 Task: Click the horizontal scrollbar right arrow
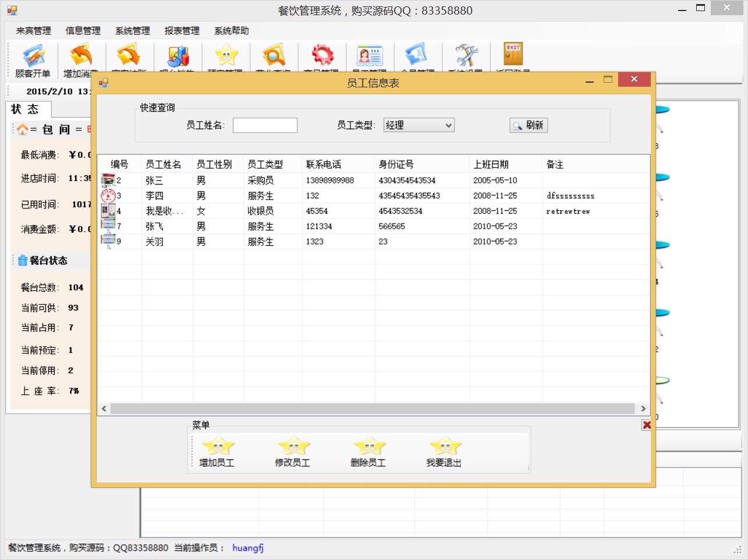[643, 409]
